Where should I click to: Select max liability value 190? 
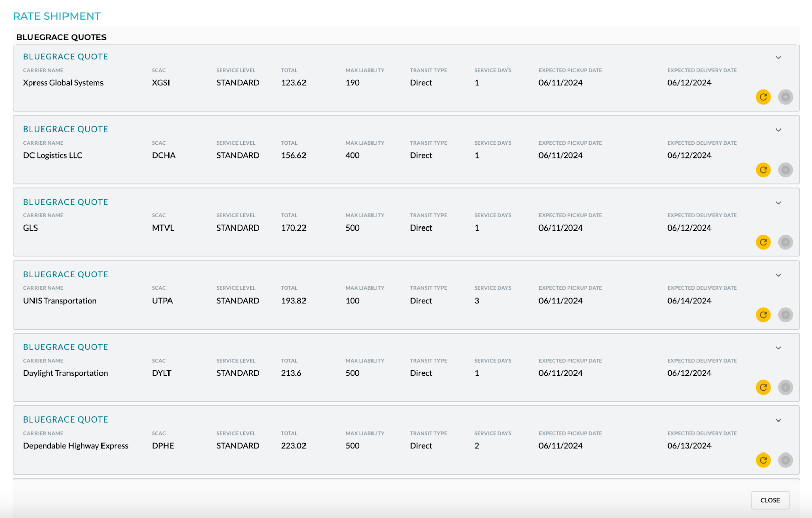353,83
